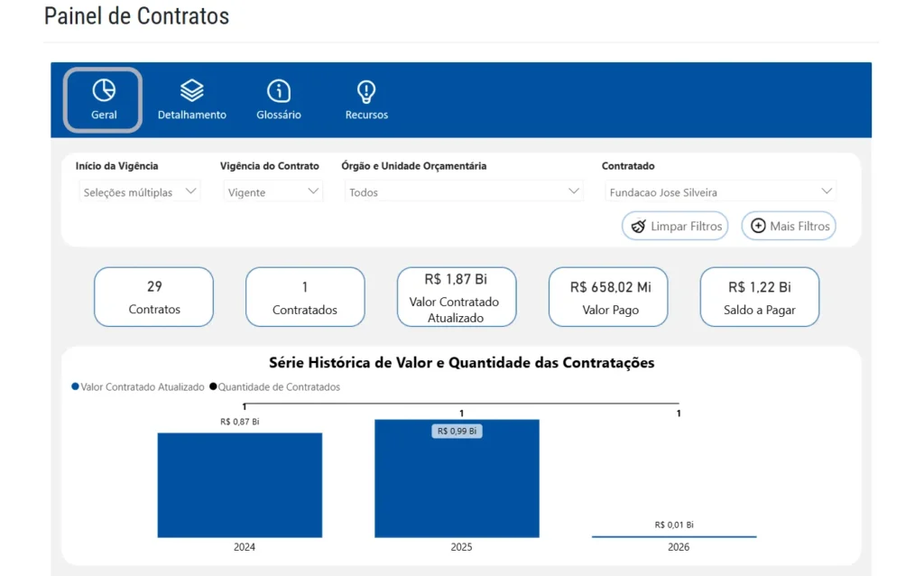Click the Quantidade de Contratados legend text

pos(279,387)
